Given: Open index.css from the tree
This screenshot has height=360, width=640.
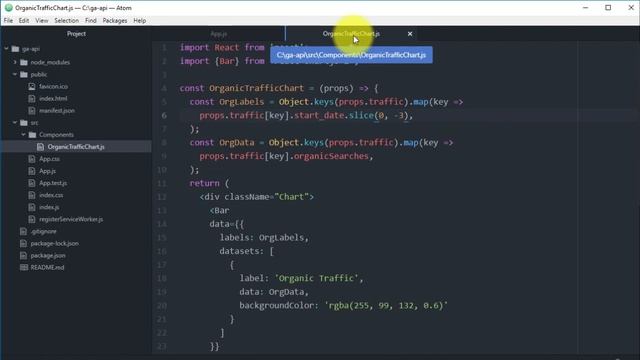Looking at the screenshot, I should 51,195.
